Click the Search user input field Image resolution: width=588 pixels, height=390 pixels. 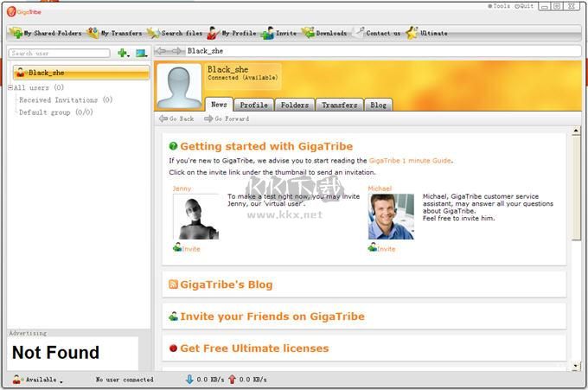(59, 54)
